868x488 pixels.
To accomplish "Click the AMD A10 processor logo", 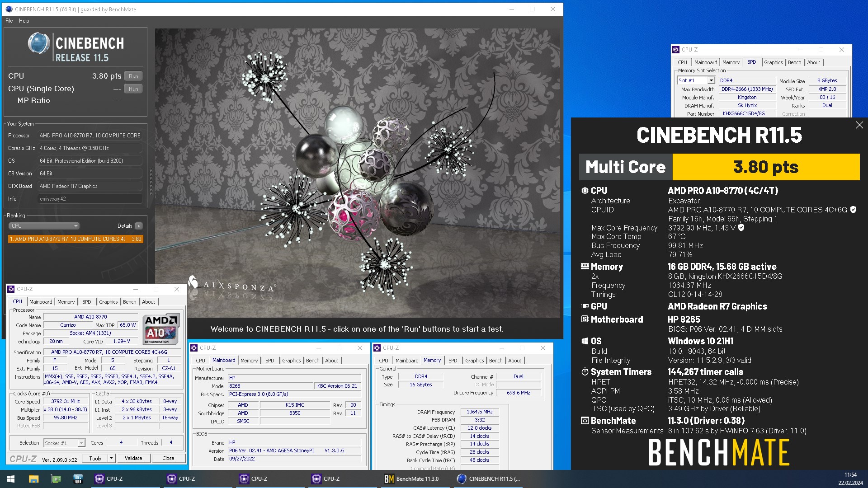I will tap(161, 329).
